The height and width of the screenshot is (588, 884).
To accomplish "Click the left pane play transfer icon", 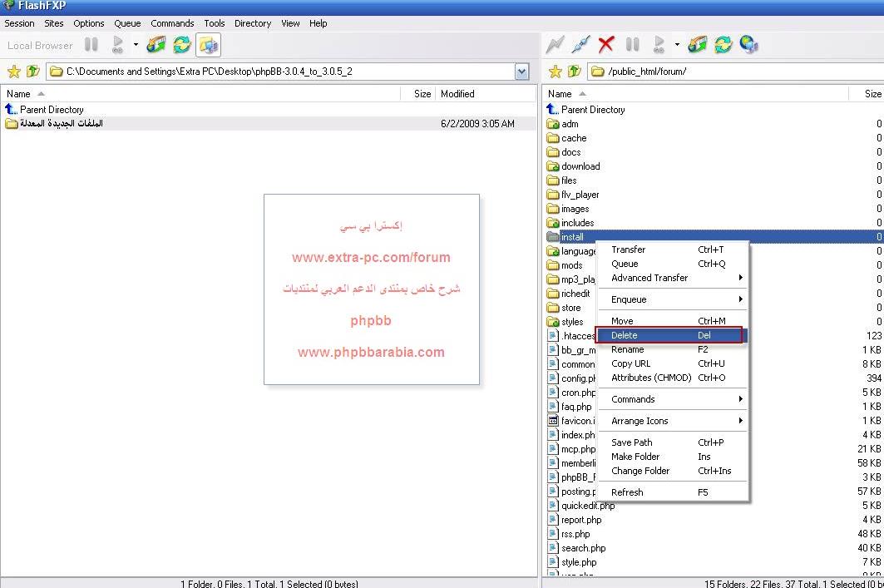I will [x=117, y=45].
